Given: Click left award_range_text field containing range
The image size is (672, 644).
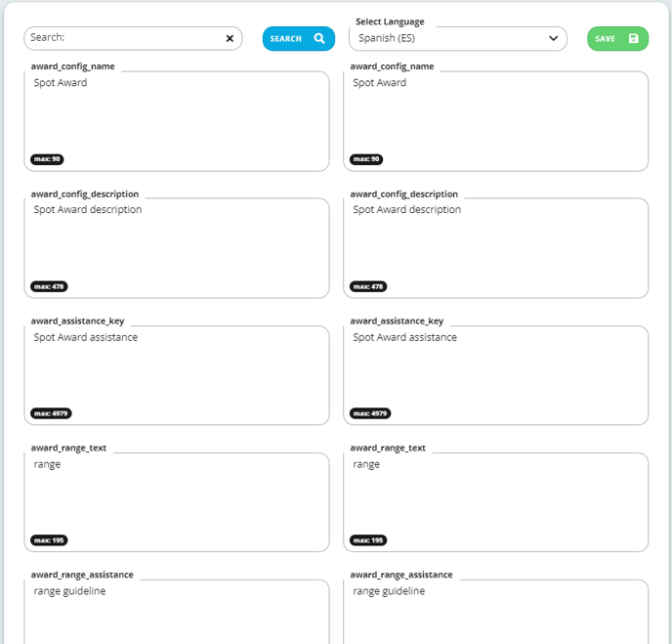Looking at the screenshot, I should pyautogui.click(x=177, y=502).
